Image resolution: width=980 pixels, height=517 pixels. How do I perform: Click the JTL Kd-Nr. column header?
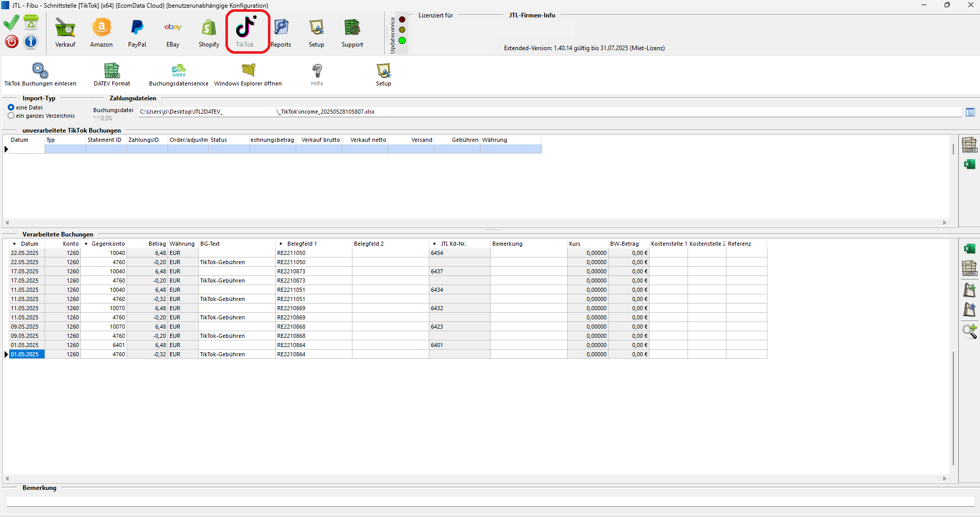(453, 244)
